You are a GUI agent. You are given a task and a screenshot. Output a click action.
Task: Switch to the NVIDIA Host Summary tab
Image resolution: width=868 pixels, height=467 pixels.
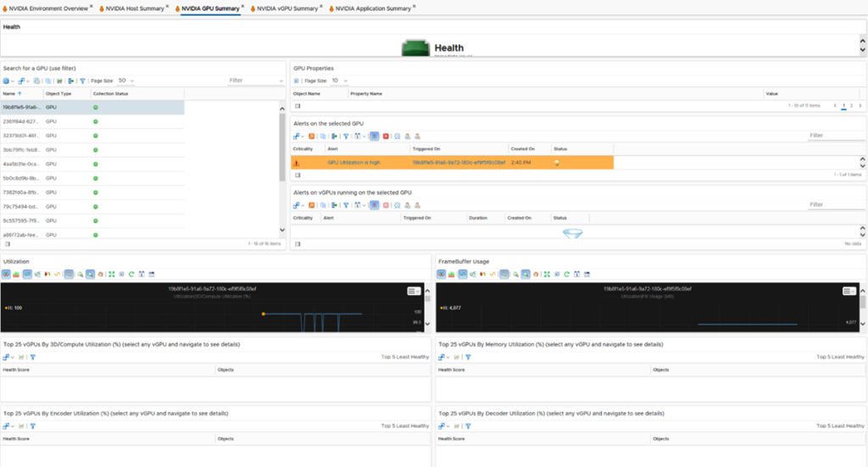click(x=135, y=8)
